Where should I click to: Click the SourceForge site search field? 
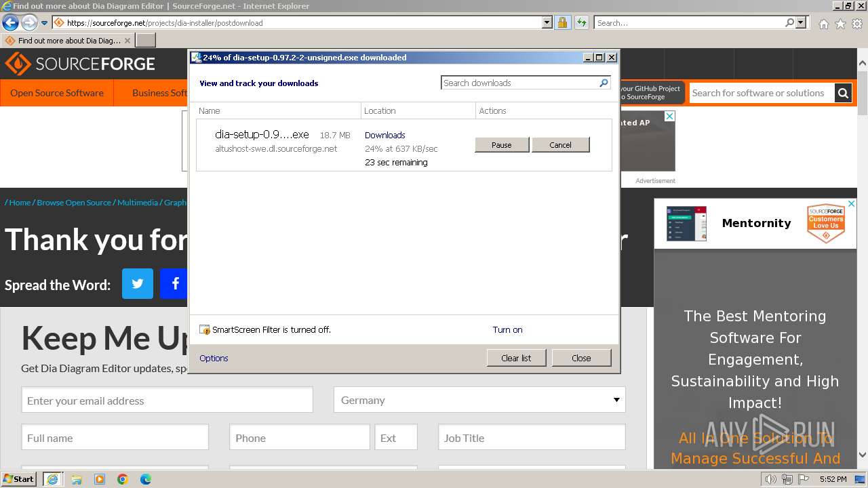(762, 93)
